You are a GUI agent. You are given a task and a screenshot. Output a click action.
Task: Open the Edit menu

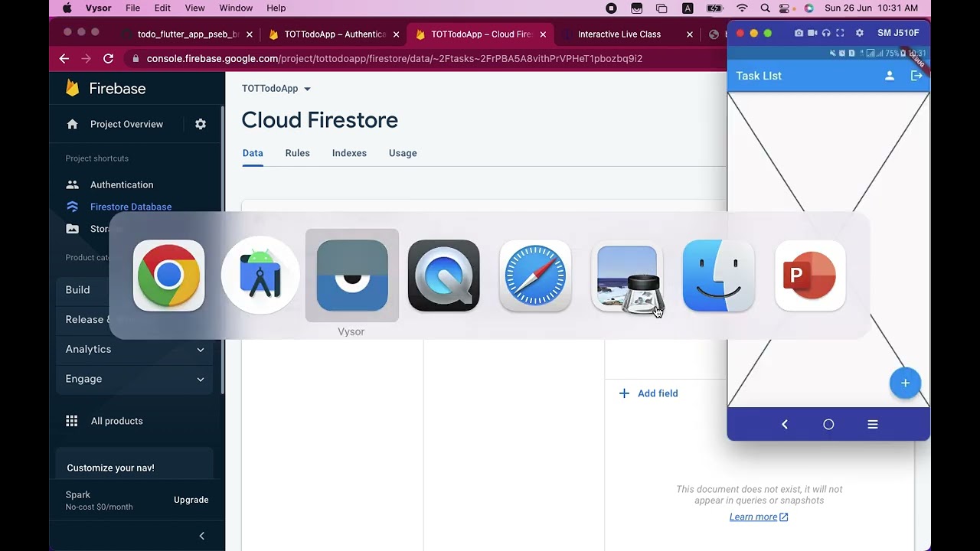162,8
